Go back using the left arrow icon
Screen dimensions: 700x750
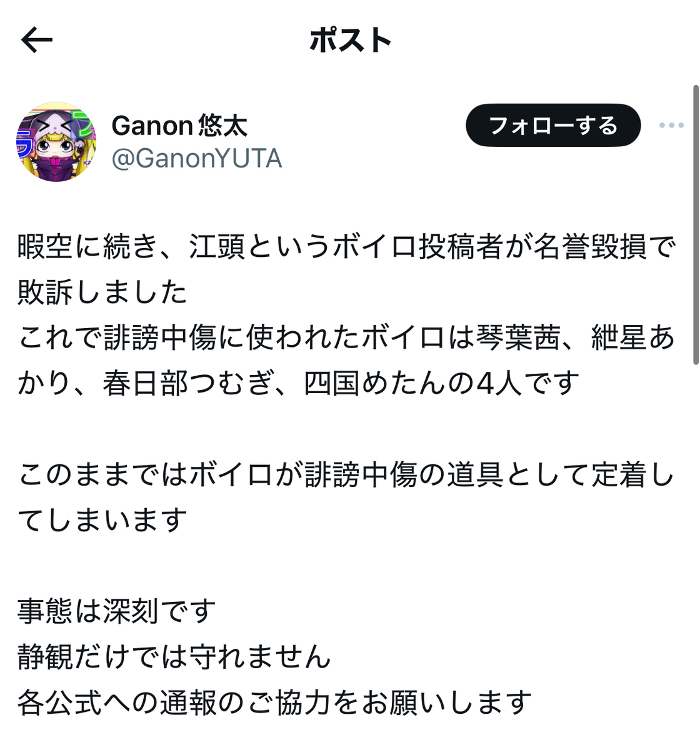[x=37, y=41]
